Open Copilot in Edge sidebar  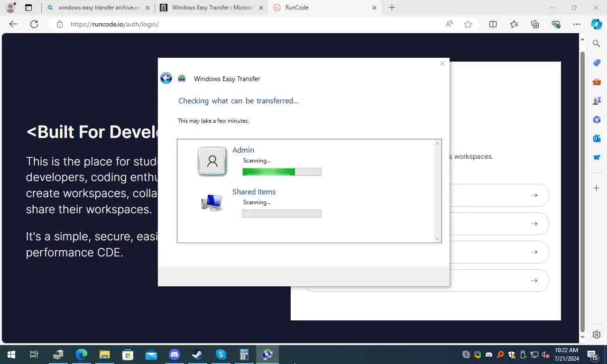[x=597, y=24]
